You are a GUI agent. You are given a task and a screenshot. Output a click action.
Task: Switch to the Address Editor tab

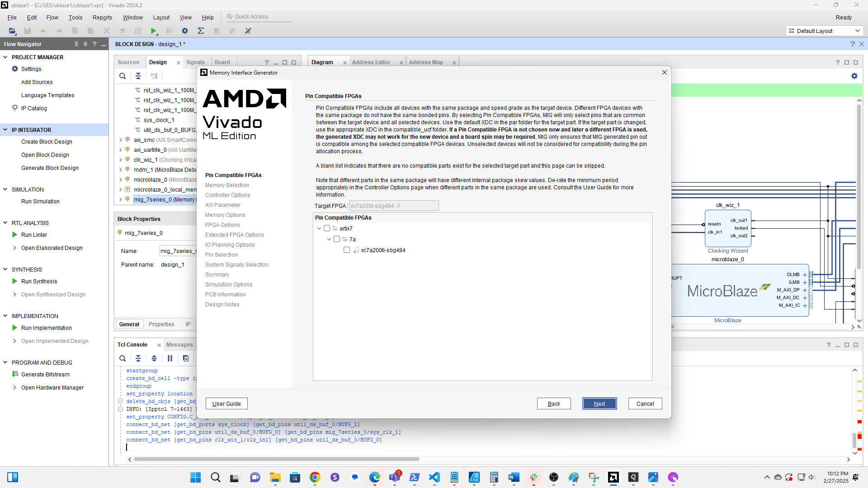click(371, 62)
